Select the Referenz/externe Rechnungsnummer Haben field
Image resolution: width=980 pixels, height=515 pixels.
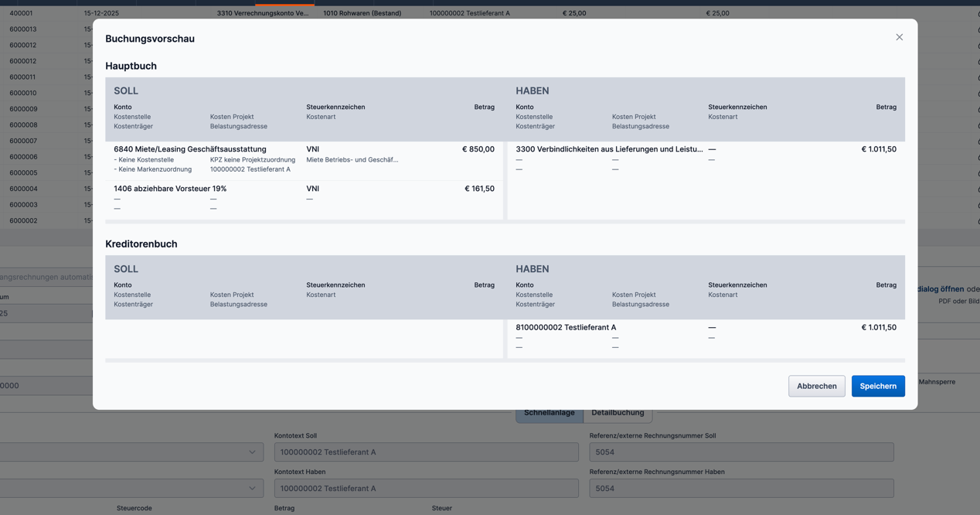(740, 489)
